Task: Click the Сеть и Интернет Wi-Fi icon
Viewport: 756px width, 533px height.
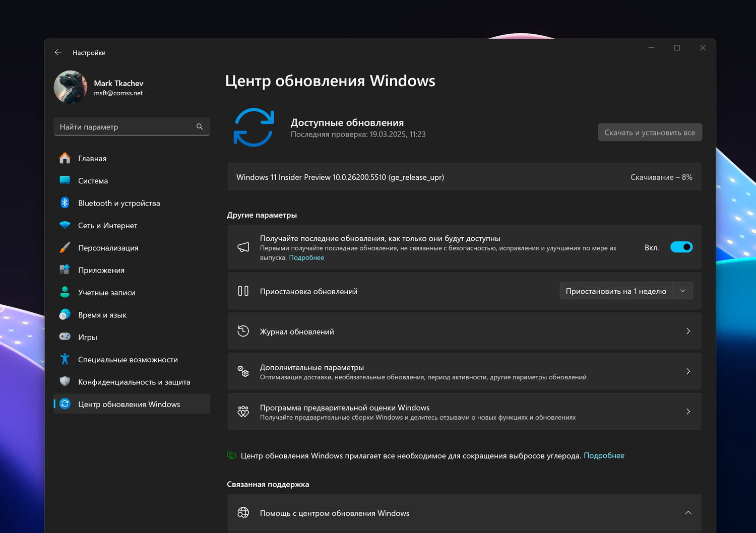Action: pos(65,225)
